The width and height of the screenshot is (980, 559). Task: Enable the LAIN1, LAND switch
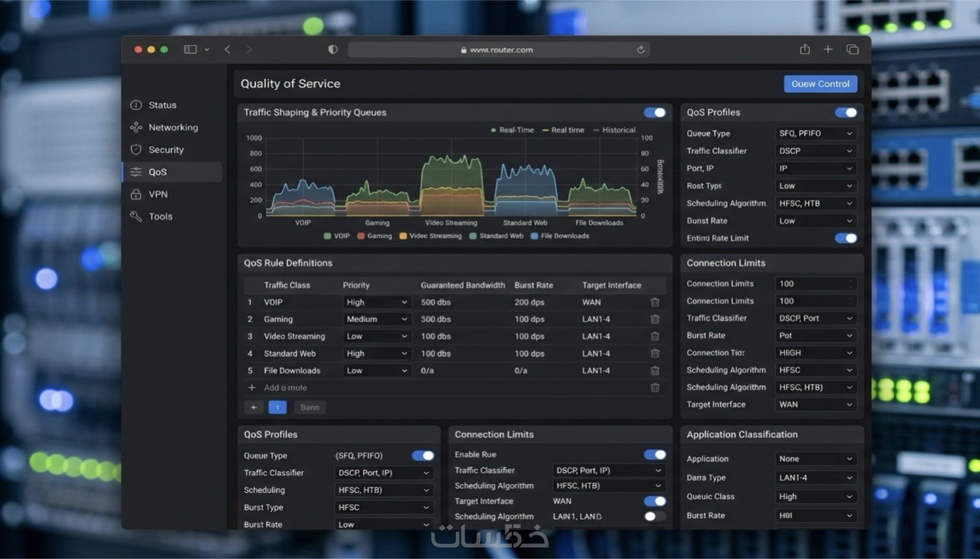pyautogui.click(x=655, y=516)
